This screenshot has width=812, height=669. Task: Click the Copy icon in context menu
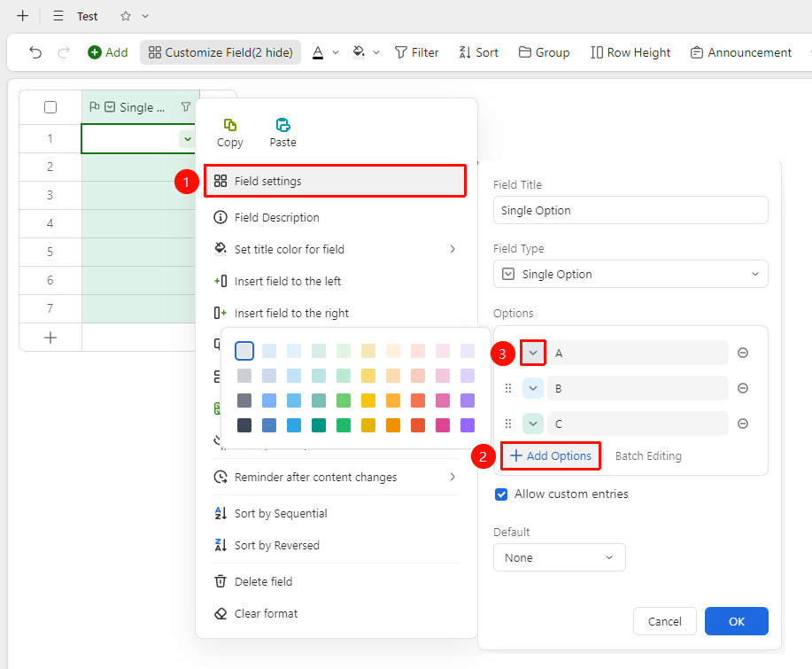pyautogui.click(x=230, y=125)
